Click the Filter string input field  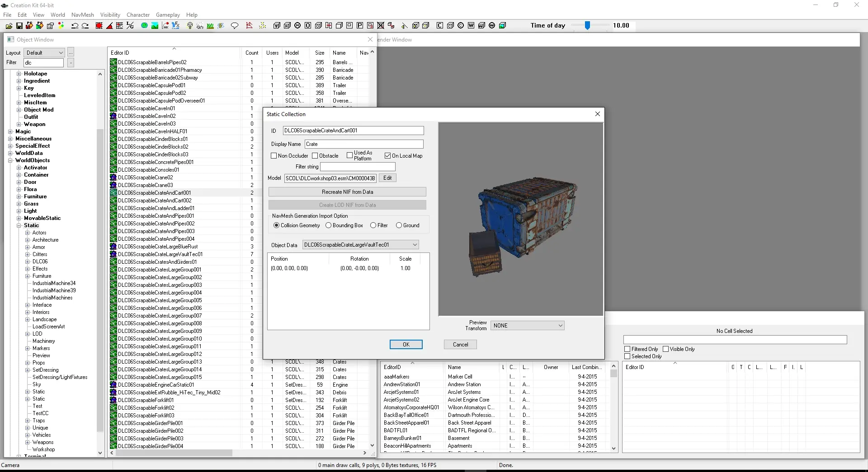tap(358, 167)
